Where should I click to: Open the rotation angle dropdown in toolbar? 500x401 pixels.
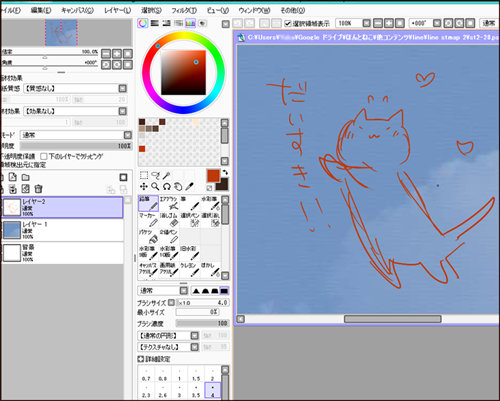coord(437,23)
